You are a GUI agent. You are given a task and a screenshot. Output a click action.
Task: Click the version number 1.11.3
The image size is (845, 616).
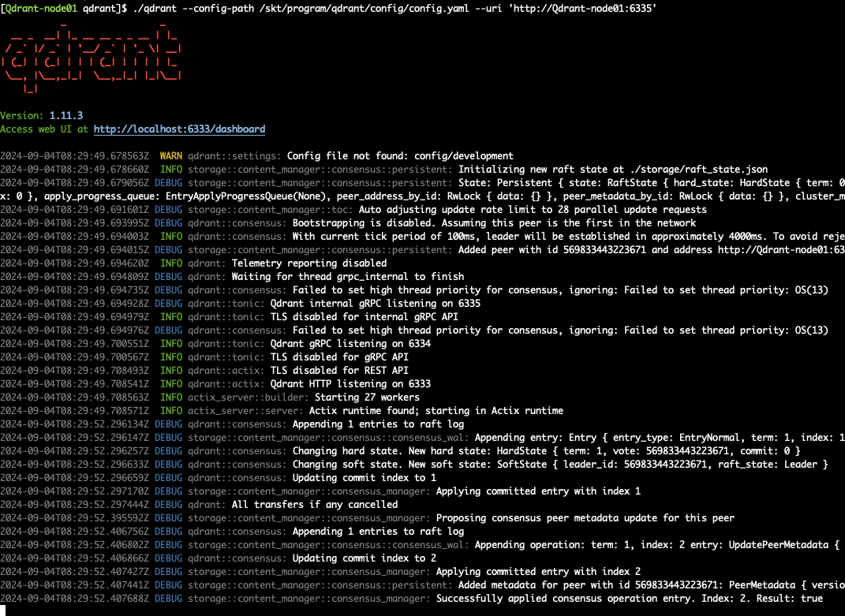coord(66,116)
